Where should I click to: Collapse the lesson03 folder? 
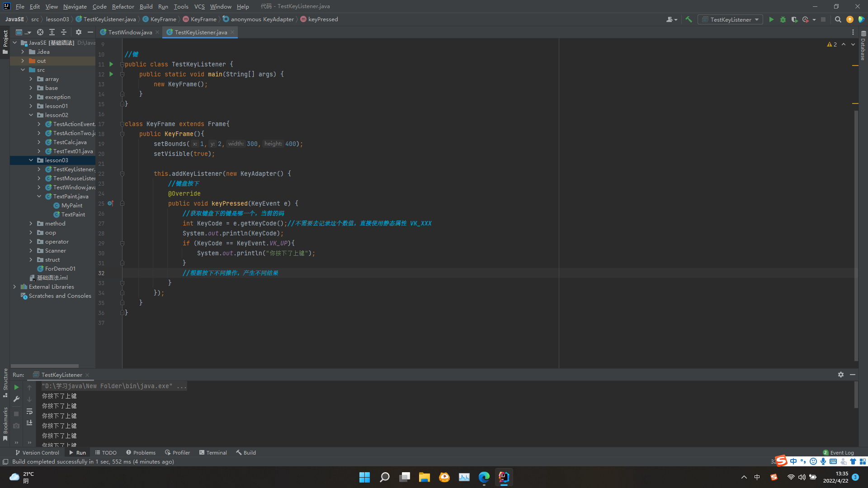pos(31,160)
